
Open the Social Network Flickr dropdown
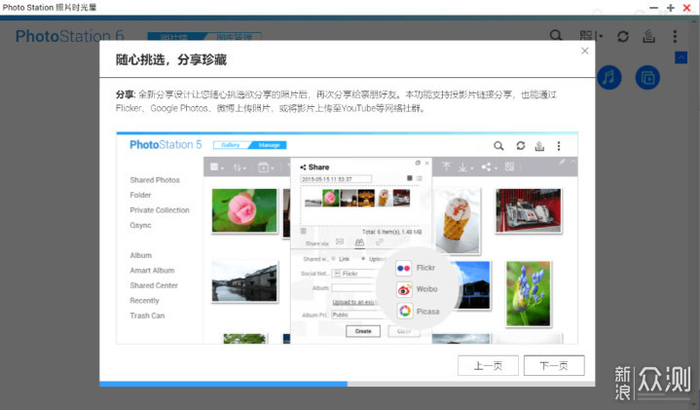click(x=355, y=274)
